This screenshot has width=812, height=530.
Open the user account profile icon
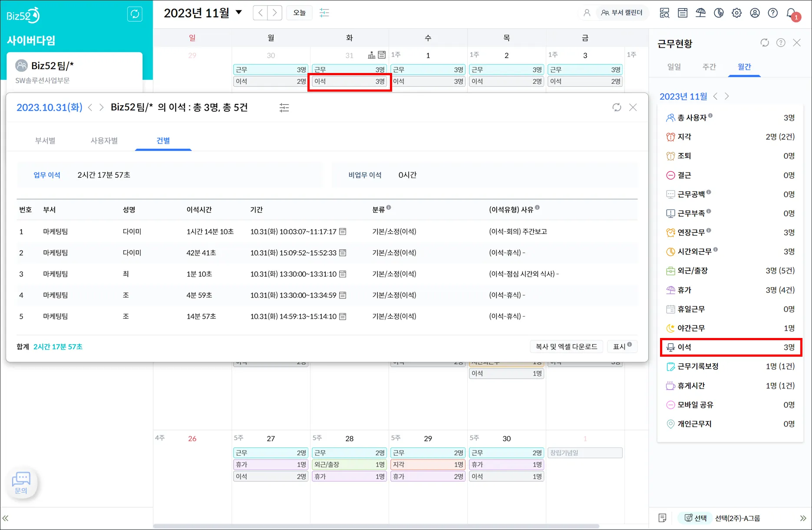(x=755, y=13)
